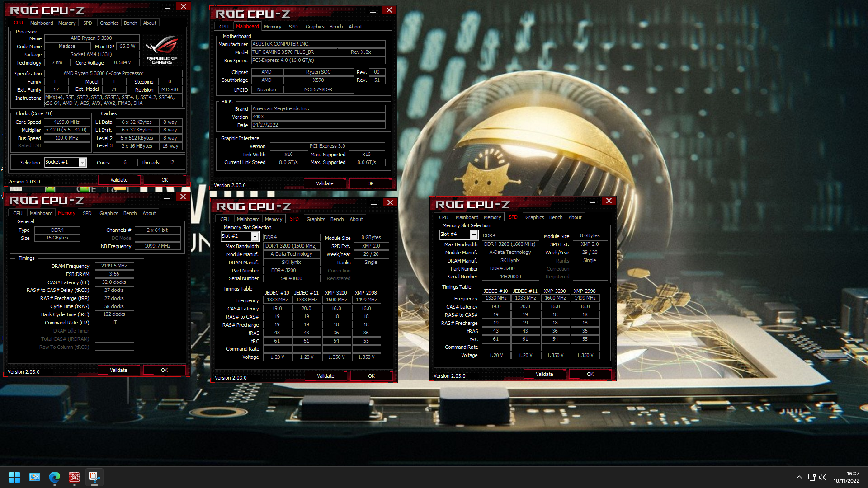Click the Bank Cycle Time 102 clocks value
The width and height of the screenshot is (868, 488).
click(x=114, y=314)
